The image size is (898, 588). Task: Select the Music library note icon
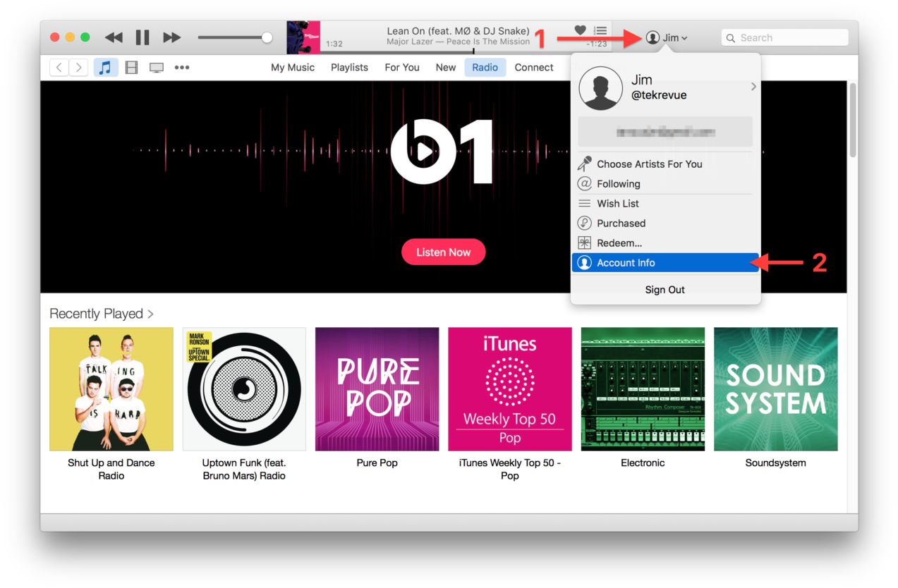pyautogui.click(x=106, y=68)
